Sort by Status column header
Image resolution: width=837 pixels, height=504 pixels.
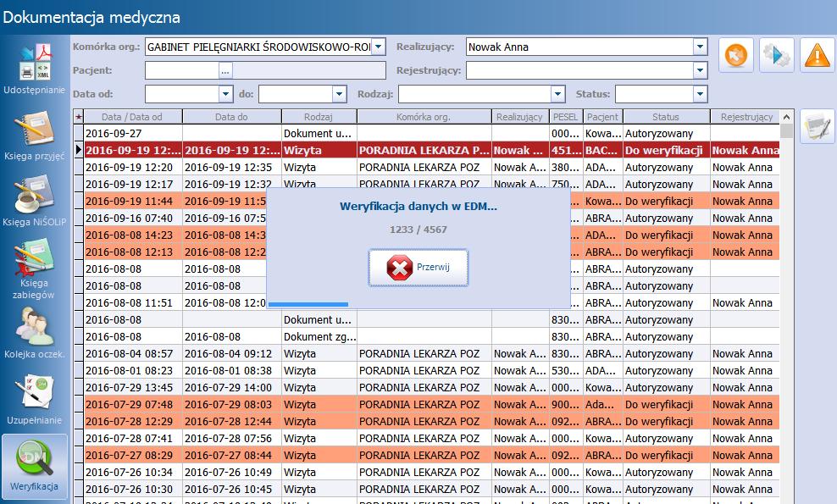[666, 117]
